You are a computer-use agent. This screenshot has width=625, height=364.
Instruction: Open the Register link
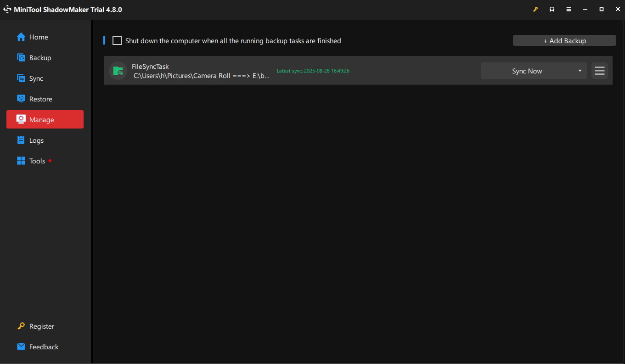[x=41, y=326]
